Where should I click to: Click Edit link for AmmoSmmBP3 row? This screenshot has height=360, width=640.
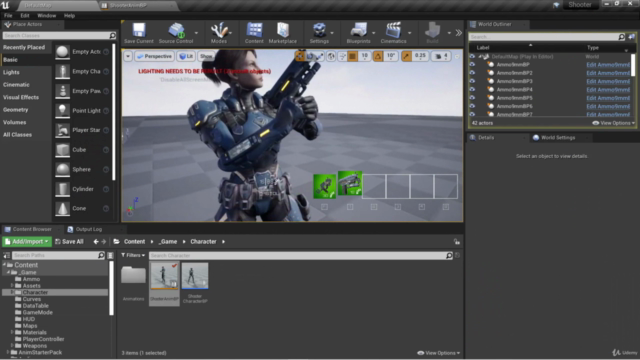point(608,81)
